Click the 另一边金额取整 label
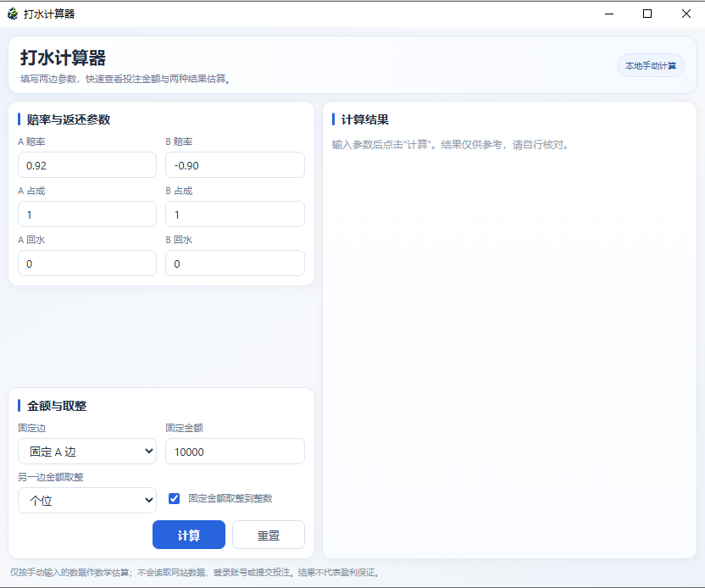The width and height of the screenshot is (705, 588). [51, 477]
